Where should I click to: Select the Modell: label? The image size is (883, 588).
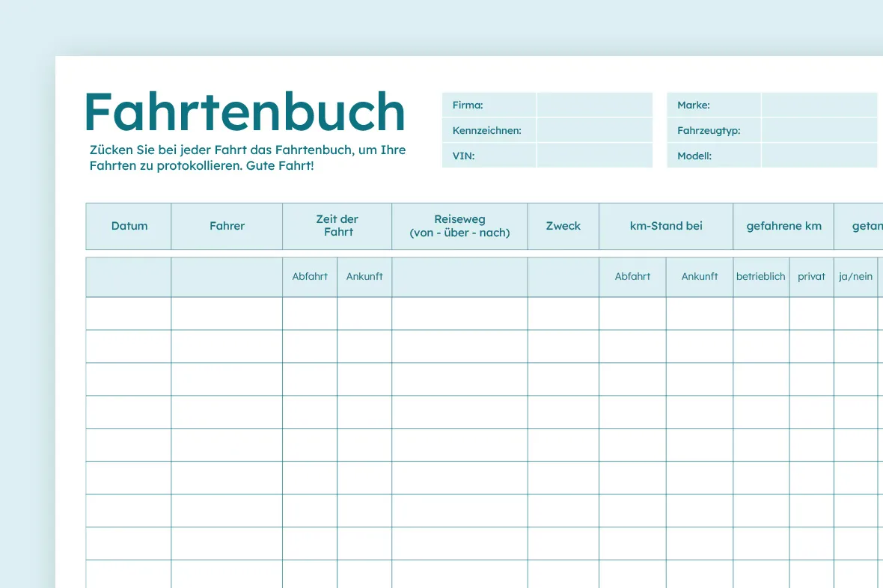tap(694, 156)
